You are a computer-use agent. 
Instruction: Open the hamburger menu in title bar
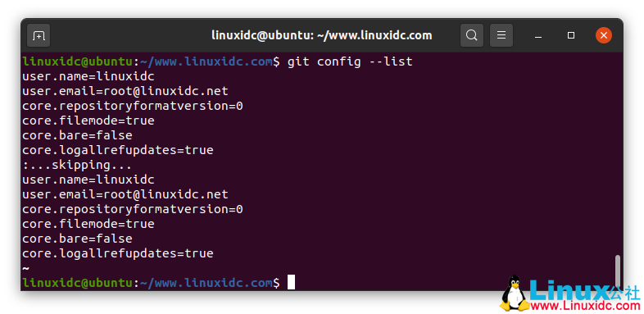[x=501, y=35]
